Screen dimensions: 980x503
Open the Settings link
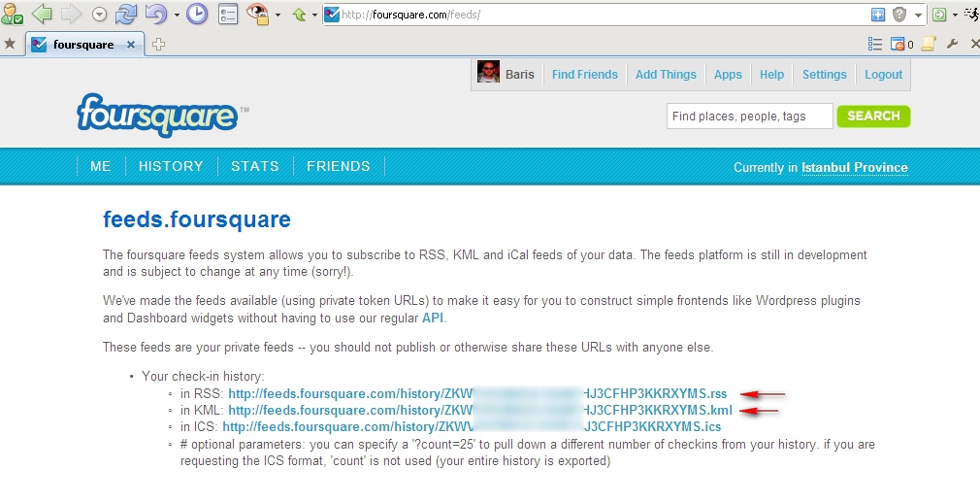825,75
